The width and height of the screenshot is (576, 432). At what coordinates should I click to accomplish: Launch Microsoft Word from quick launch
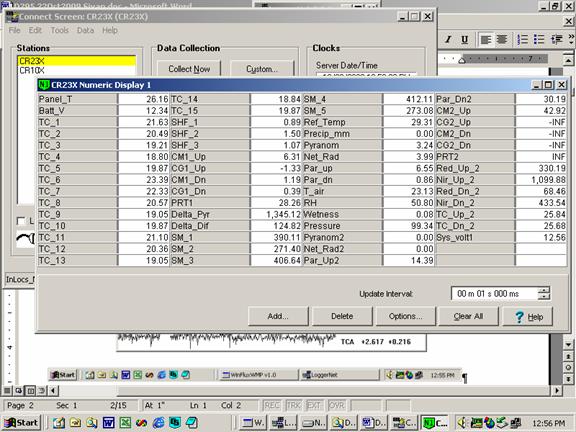[x=108, y=423]
